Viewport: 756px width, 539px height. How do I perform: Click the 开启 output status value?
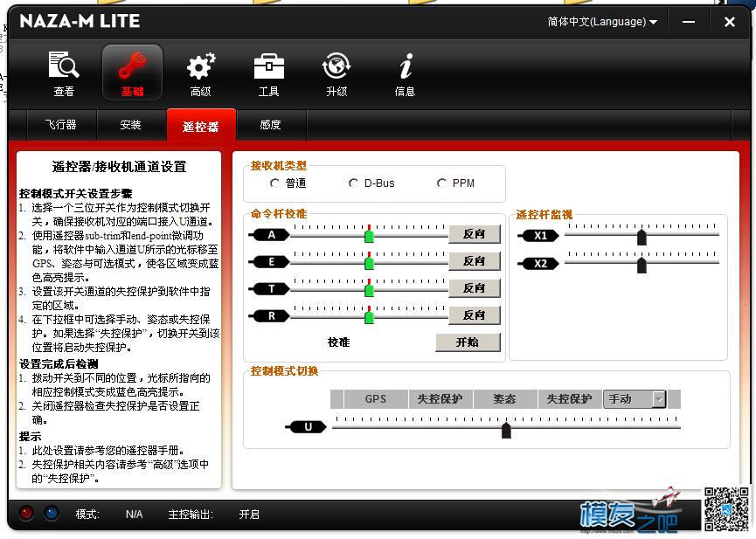pyautogui.click(x=249, y=515)
